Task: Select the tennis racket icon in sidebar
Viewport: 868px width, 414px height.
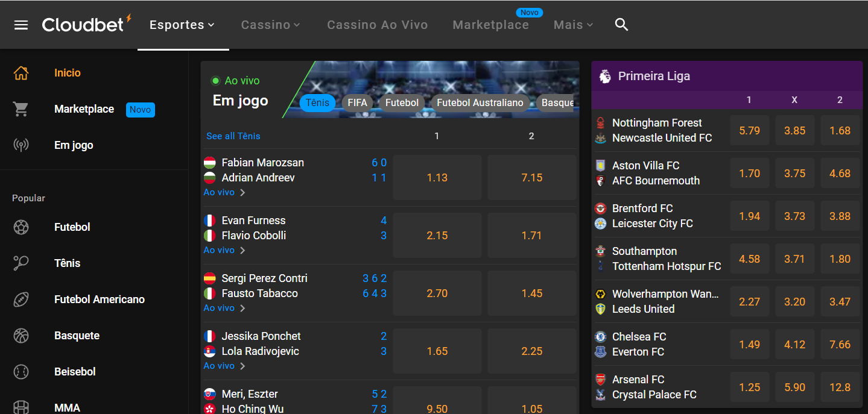Action: (x=21, y=263)
